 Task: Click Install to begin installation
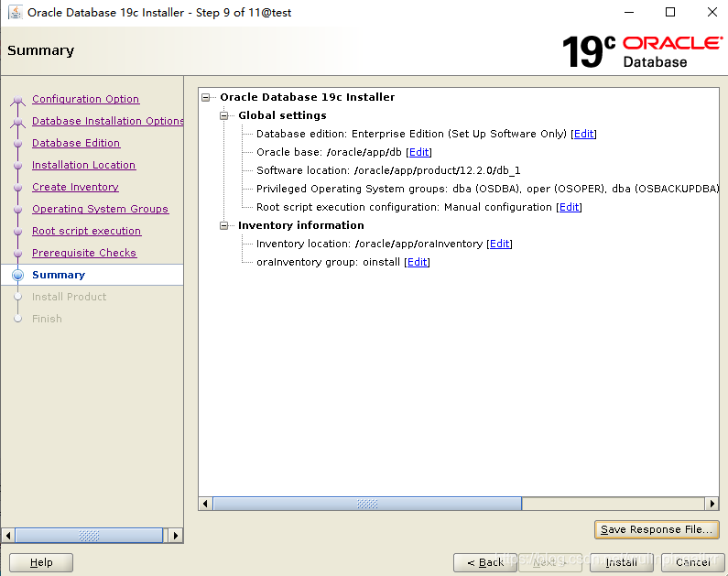(621, 562)
